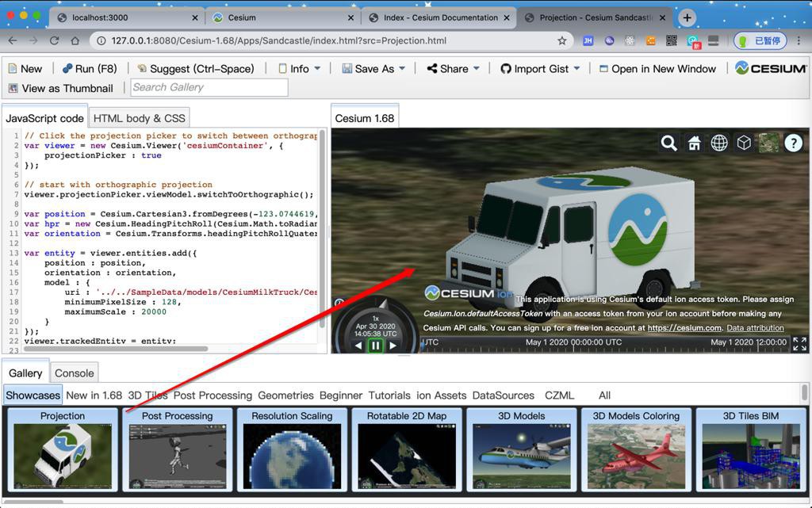Select Post Processing gallery category
Screen dimensions: 812x508
tap(213, 395)
